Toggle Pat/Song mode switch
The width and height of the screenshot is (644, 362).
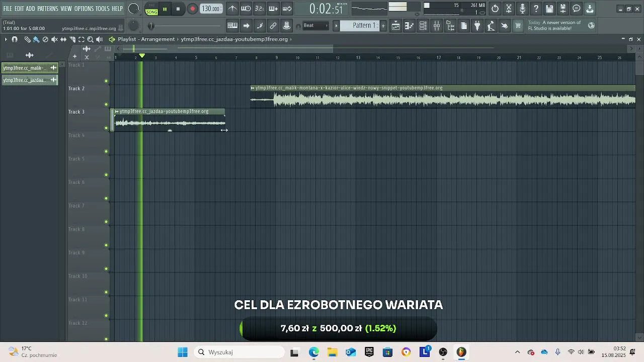(151, 9)
